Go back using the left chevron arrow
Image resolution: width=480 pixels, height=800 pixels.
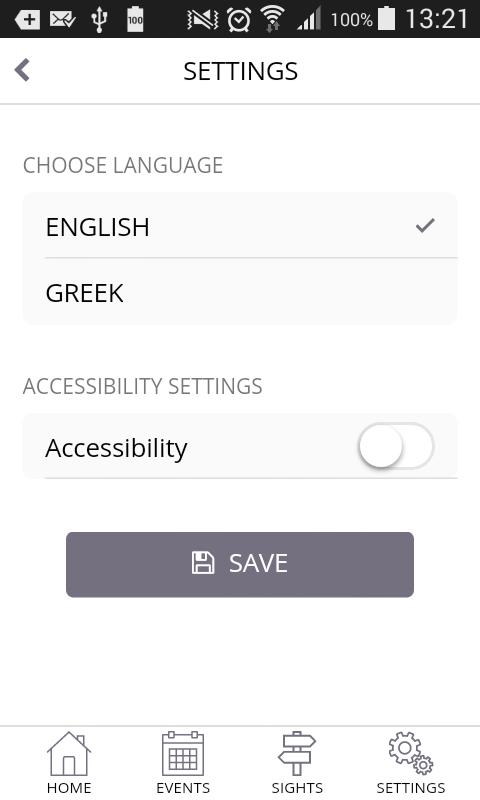pyautogui.click(x=22, y=70)
